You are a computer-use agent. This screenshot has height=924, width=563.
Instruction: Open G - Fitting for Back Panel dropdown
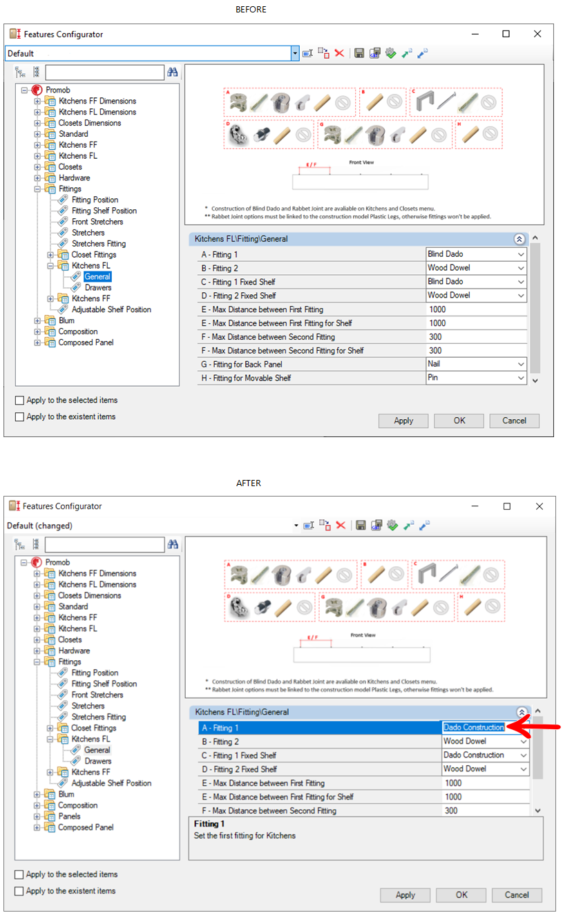coord(521,364)
